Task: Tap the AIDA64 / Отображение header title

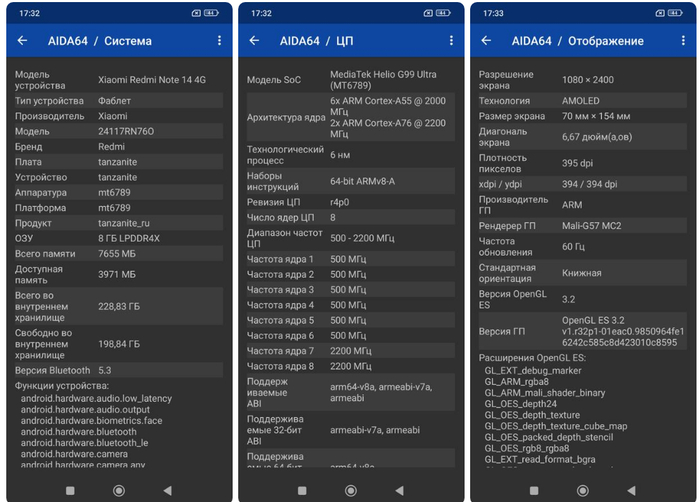Action: [x=577, y=41]
